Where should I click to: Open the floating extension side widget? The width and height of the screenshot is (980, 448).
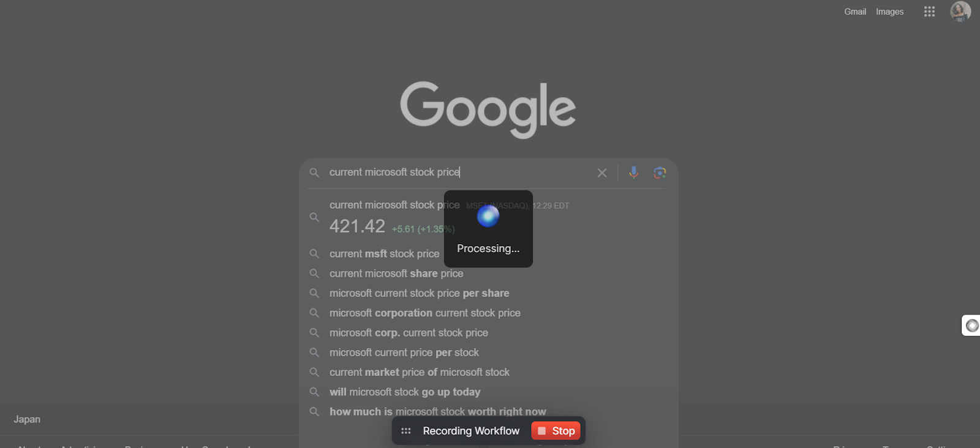point(971,326)
